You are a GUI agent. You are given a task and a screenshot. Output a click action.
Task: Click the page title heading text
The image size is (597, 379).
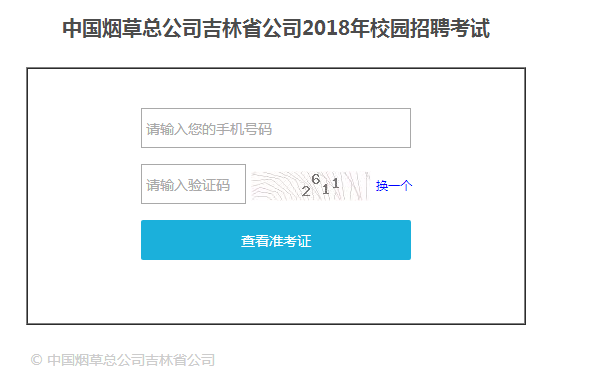point(276,28)
